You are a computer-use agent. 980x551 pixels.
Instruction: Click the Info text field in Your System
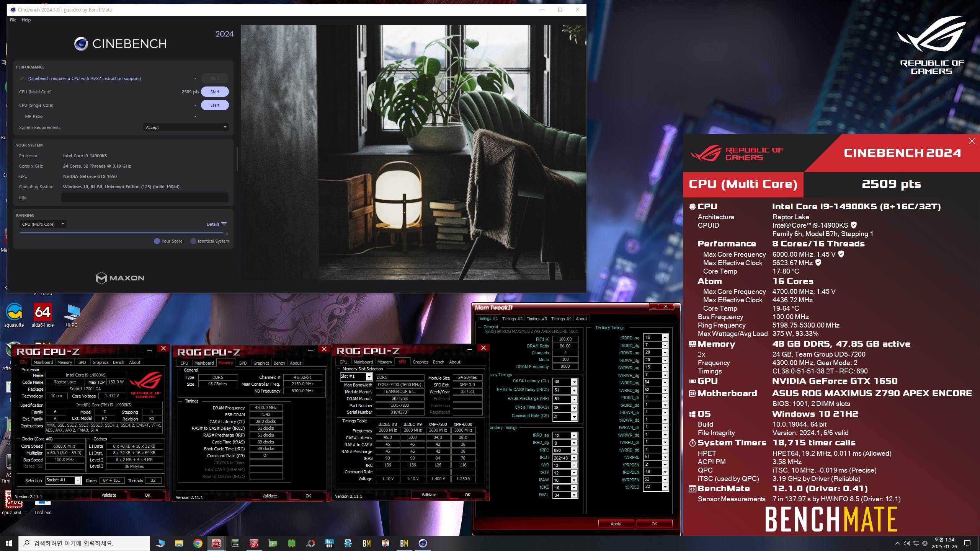[x=145, y=198]
